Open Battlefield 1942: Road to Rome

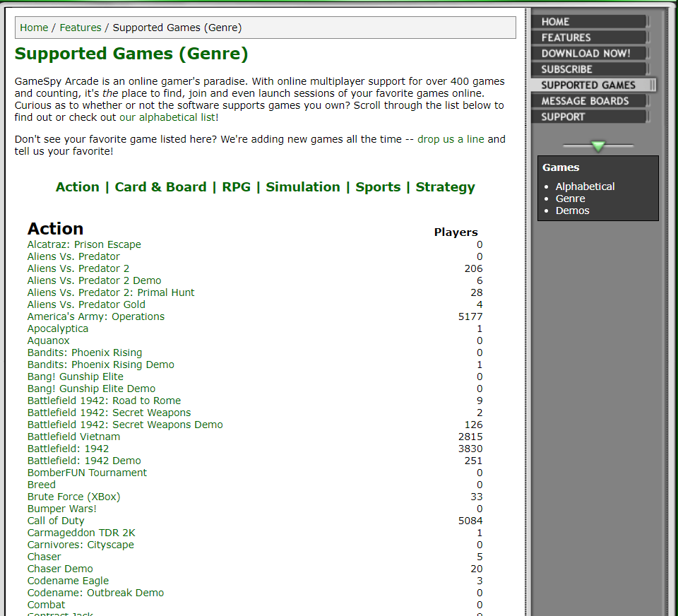(x=105, y=401)
